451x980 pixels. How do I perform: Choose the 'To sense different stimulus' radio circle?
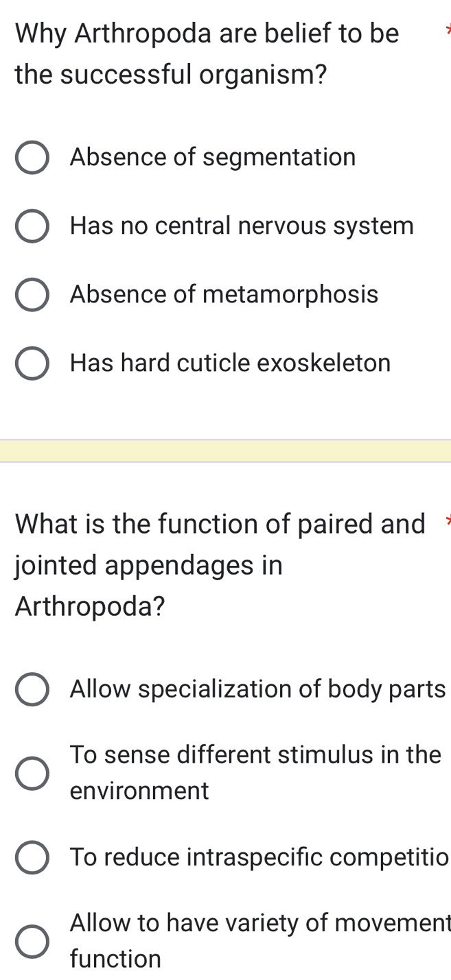click(x=32, y=773)
